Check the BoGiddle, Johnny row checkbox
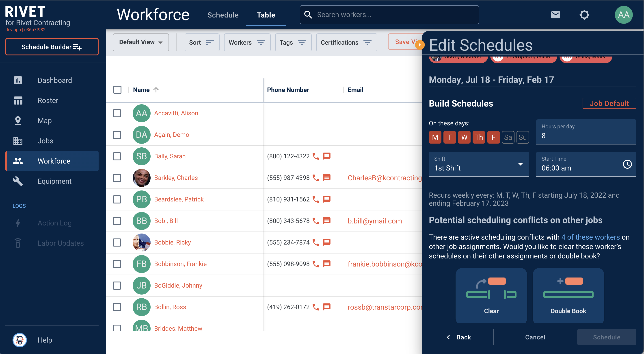This screenshot has width=644, height=354. [x=117, y=285]
